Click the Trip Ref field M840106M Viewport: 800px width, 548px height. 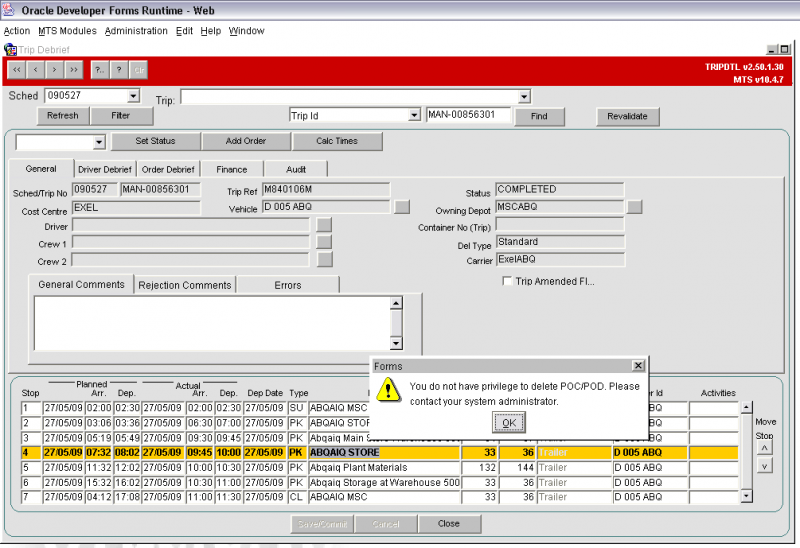click(326, 189)
